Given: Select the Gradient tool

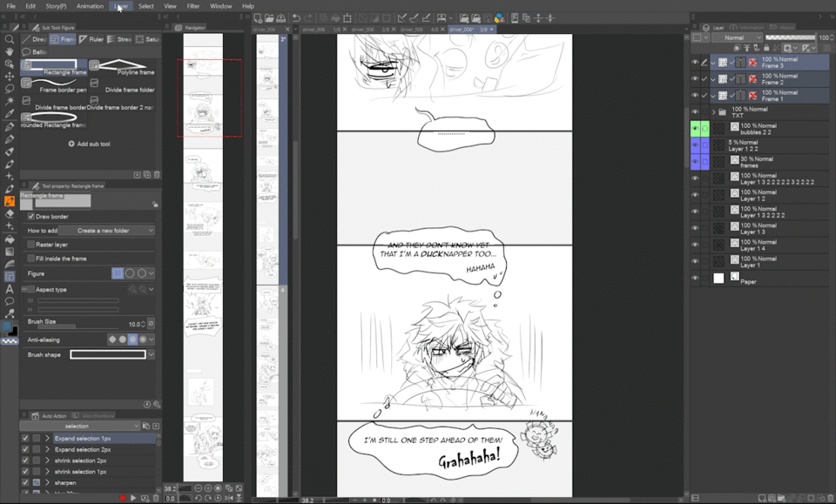Looking at the screenshot, I should (9, 252).
